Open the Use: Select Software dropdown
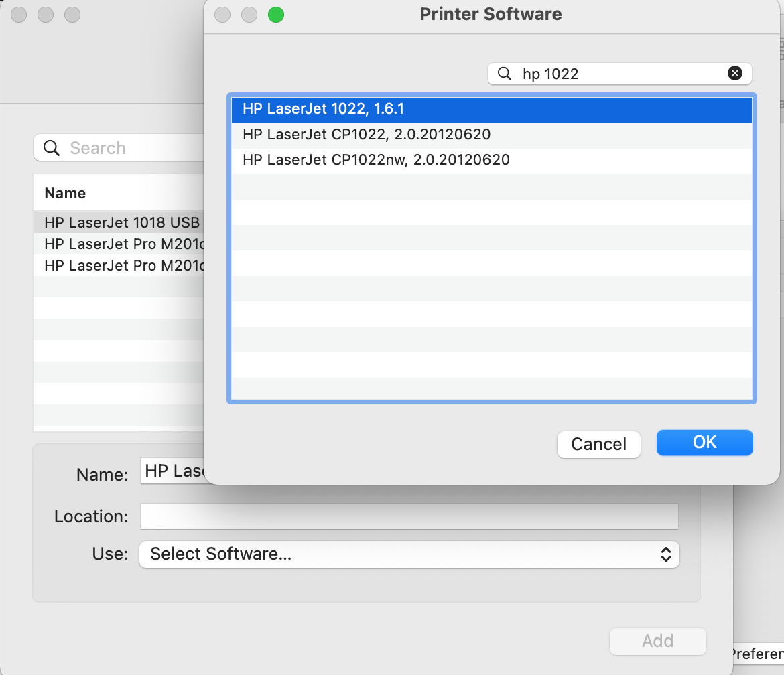This screenshot has height=675, width=784. click(409, 554)
